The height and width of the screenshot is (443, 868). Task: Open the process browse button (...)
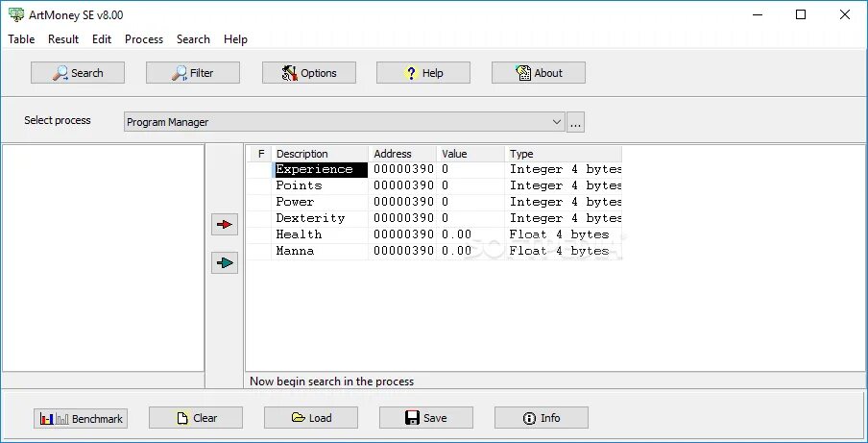click(575, 122)
